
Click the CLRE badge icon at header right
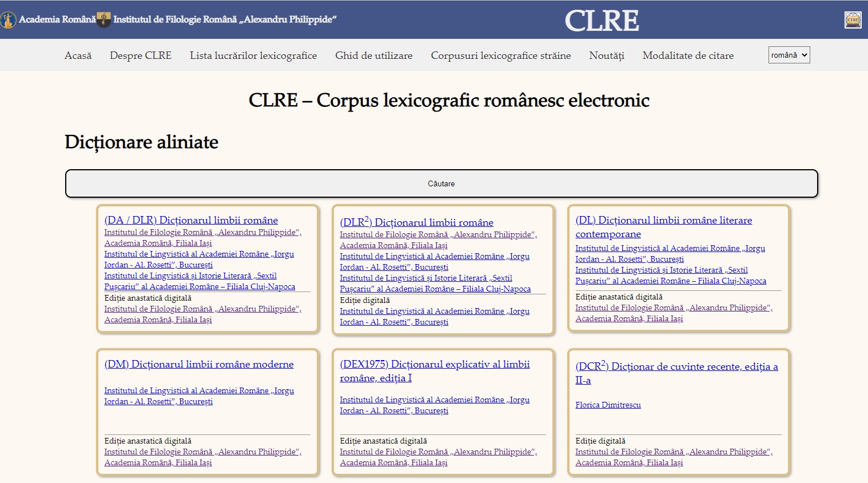coord(853,19)
